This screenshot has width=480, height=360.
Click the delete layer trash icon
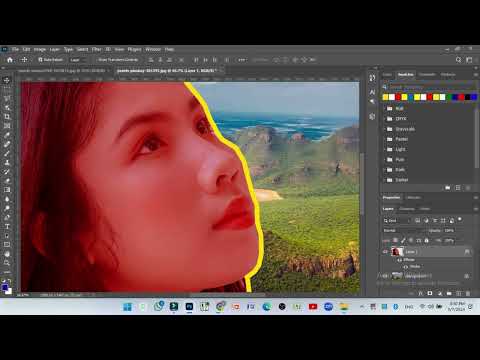468,293
